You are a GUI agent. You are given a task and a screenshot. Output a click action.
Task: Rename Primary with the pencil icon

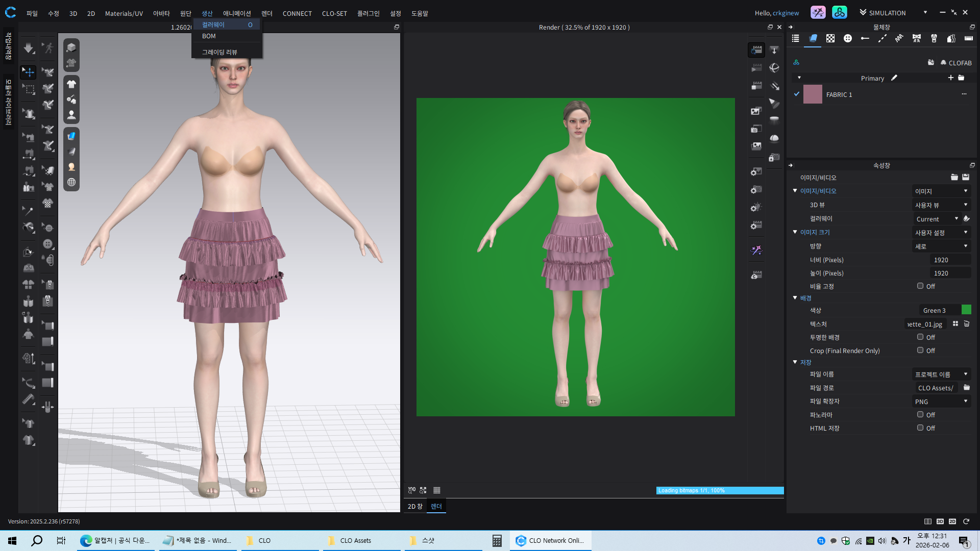(x=894, y=78)
